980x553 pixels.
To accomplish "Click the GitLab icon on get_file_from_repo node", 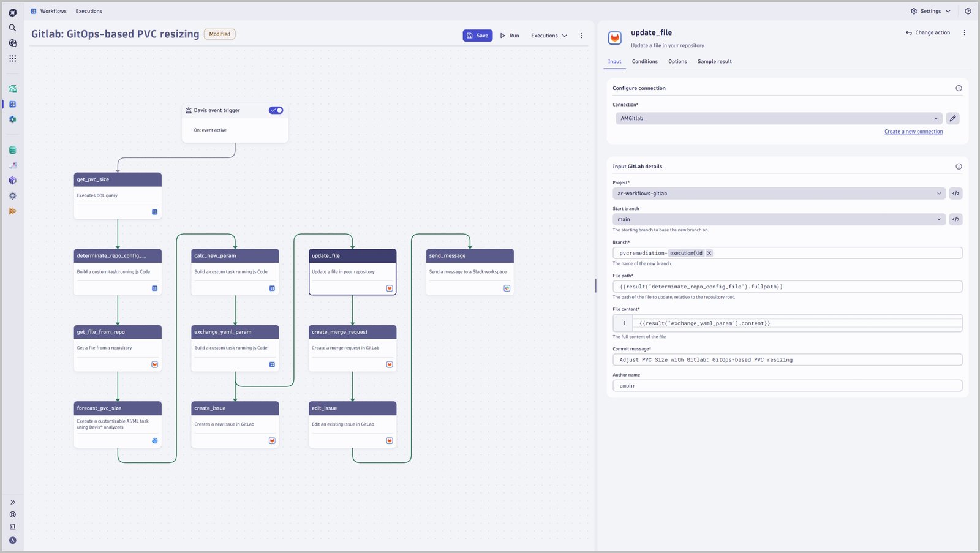I will point(154,364).
